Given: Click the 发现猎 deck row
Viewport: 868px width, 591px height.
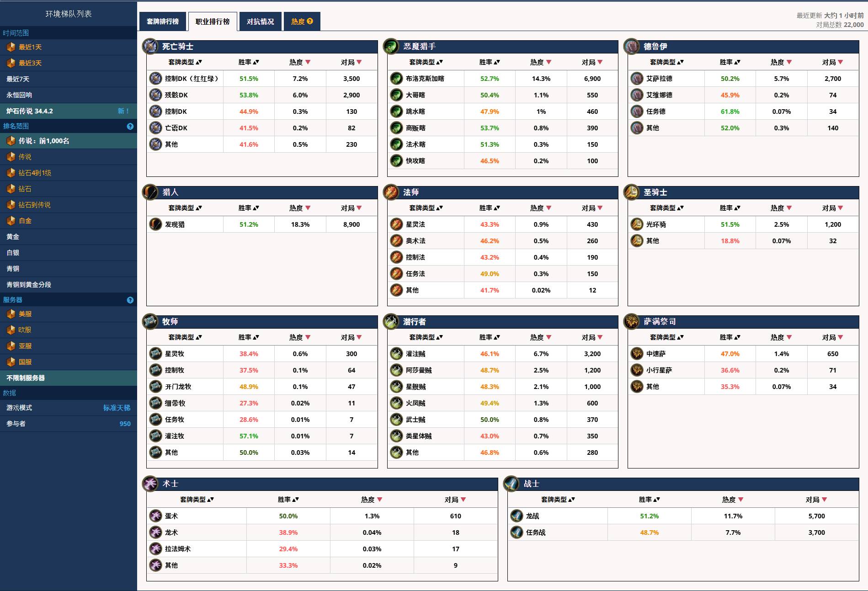Looking at the screenshot, I should coord(175,224).
